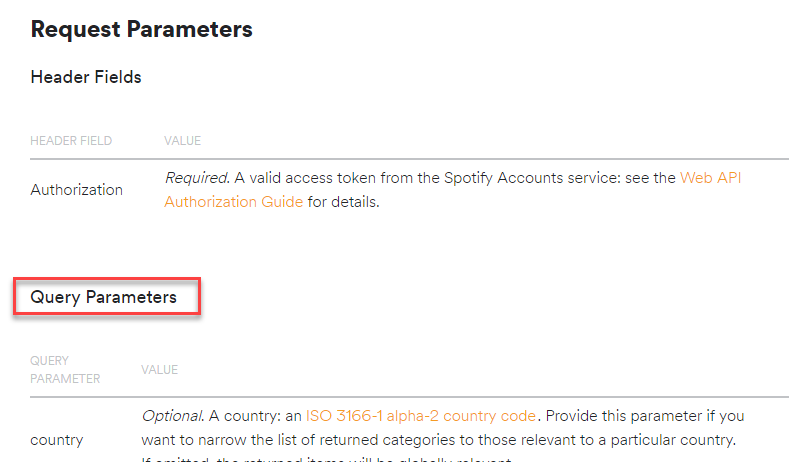Select the Header Fields subheading
810x462 pixels.
86,77
